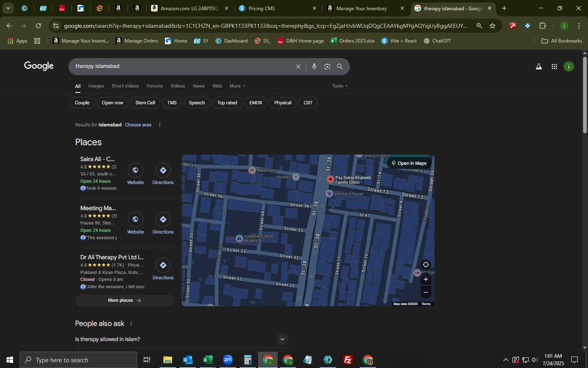The width and height of the screenshot is (588, 368).
Task: Open Chrome three-dot menu
Action: [579, 26]
